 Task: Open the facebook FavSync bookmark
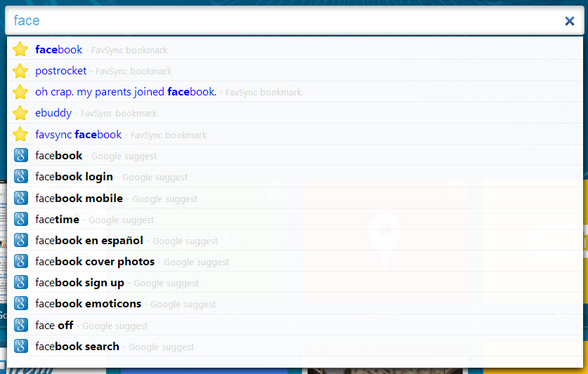[59, 50]
